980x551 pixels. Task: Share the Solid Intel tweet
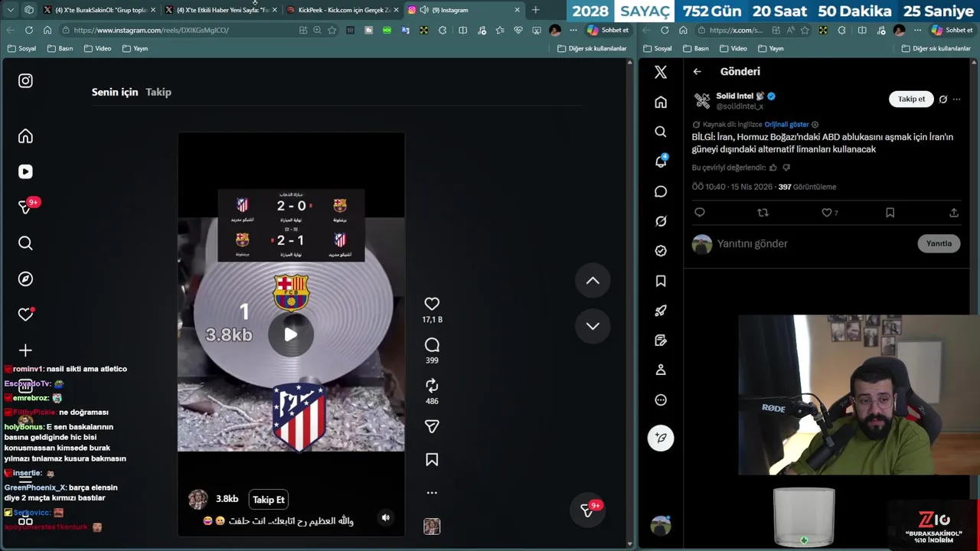click(x=954, y=213)
